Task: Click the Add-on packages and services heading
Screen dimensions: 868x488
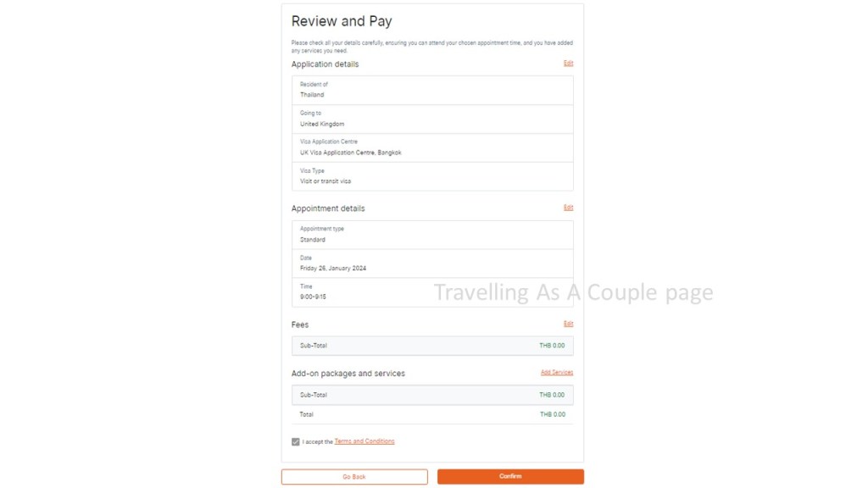Action: [x=348, y=374]
